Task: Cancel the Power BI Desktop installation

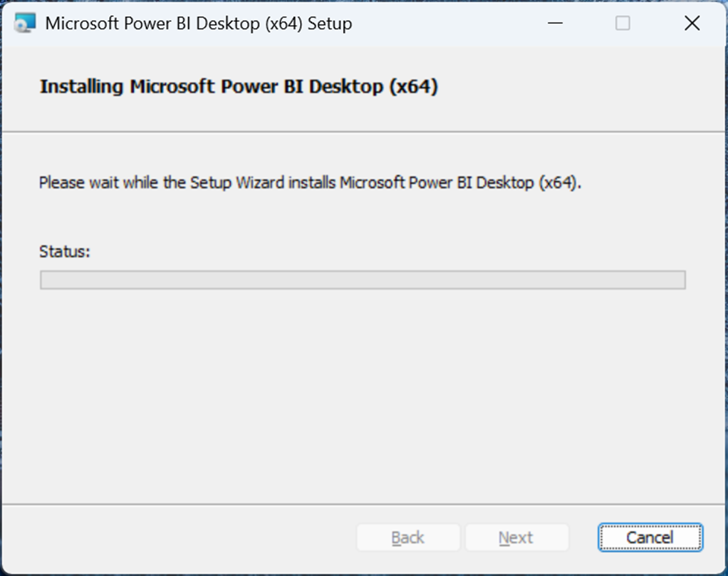Action: click(x=650, y=538)
